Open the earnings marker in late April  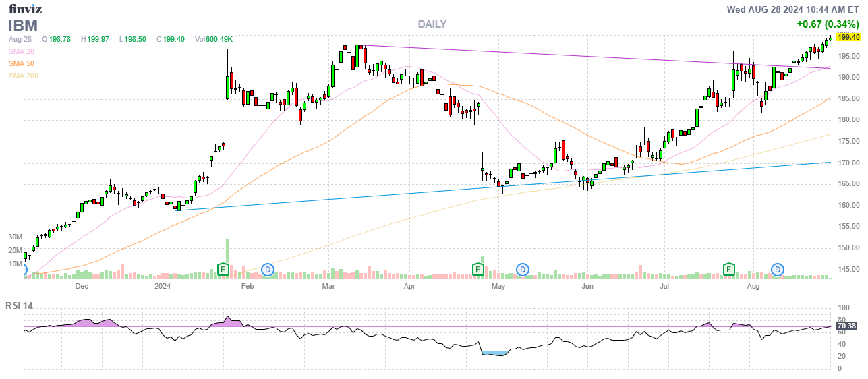point(478,270)
